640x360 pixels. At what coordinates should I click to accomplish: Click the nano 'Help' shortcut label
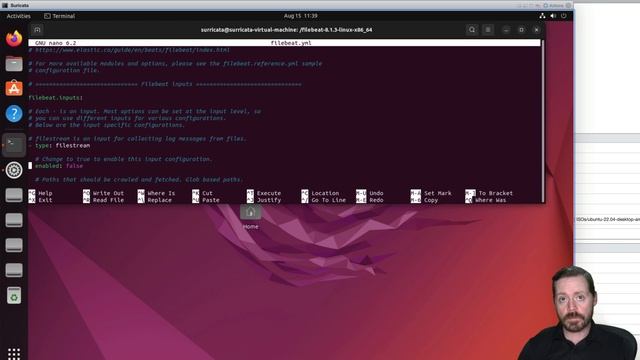pos(45,193)
